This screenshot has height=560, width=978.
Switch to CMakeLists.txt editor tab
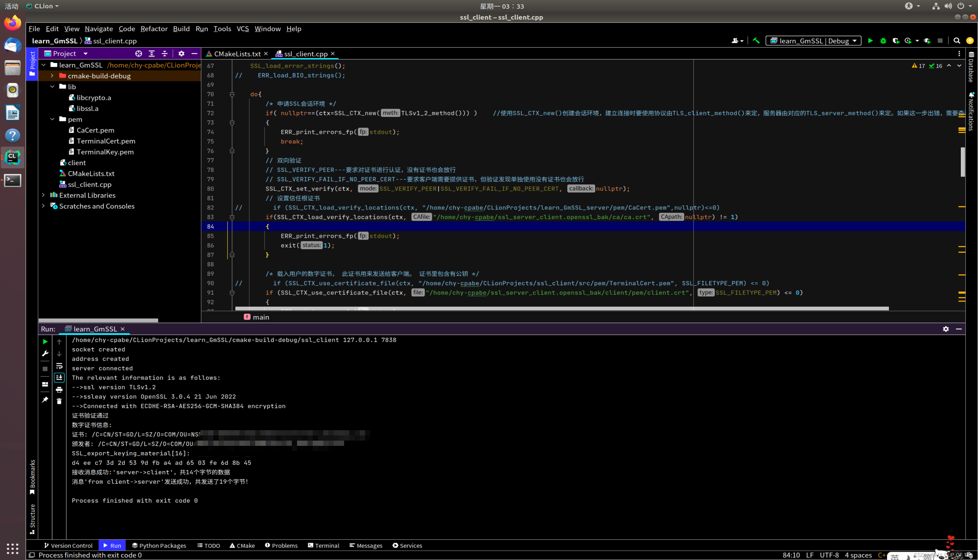[237, 54]
